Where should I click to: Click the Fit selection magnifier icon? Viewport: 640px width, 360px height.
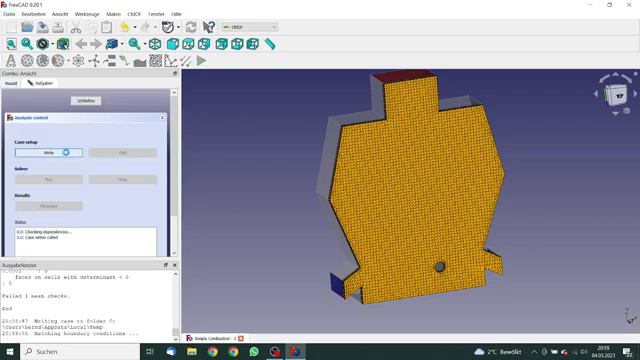pyautogui.click(x=27, y=44)
